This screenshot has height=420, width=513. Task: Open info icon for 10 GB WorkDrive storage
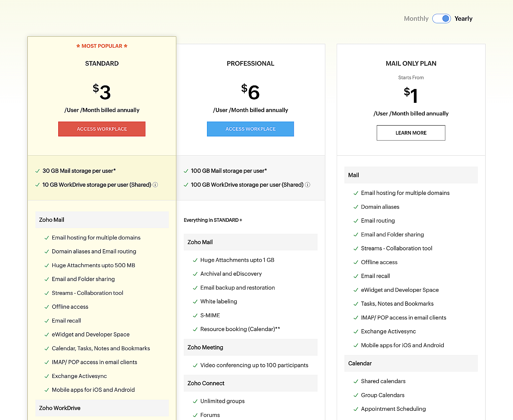point(155,185)
